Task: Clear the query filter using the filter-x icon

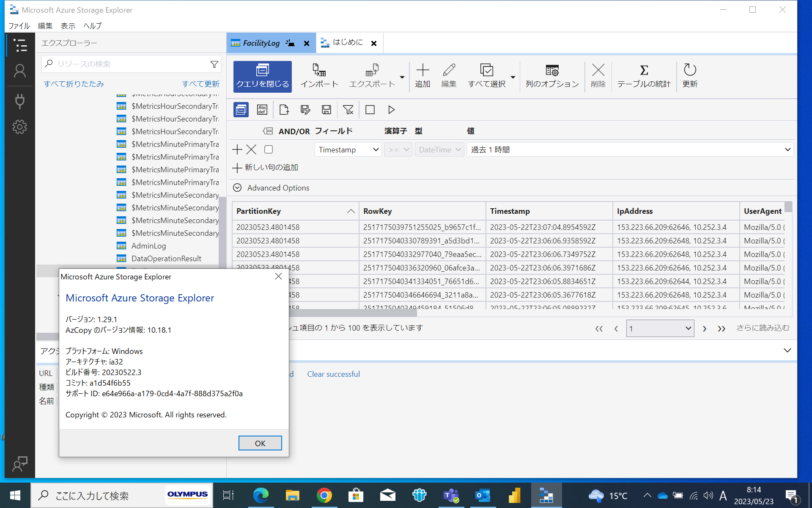Action: click(348, 110)
